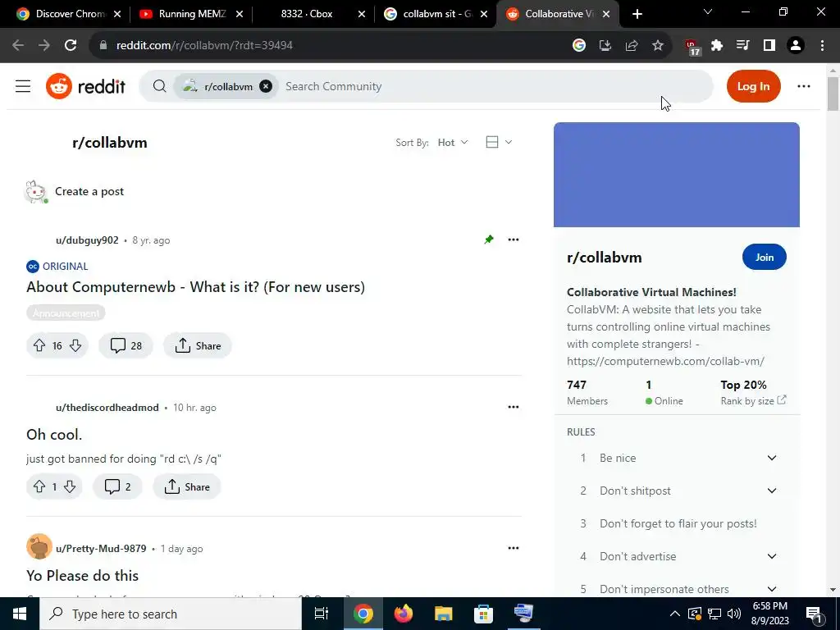Downvote the About Computernewb post
The width and height of the screenshot is (840, 630).
[75, 345]
